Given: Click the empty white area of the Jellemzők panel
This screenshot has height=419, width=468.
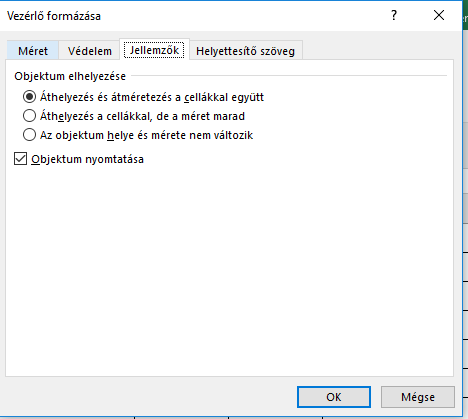Looking at the screenshot, I should (x=229, y=267).
